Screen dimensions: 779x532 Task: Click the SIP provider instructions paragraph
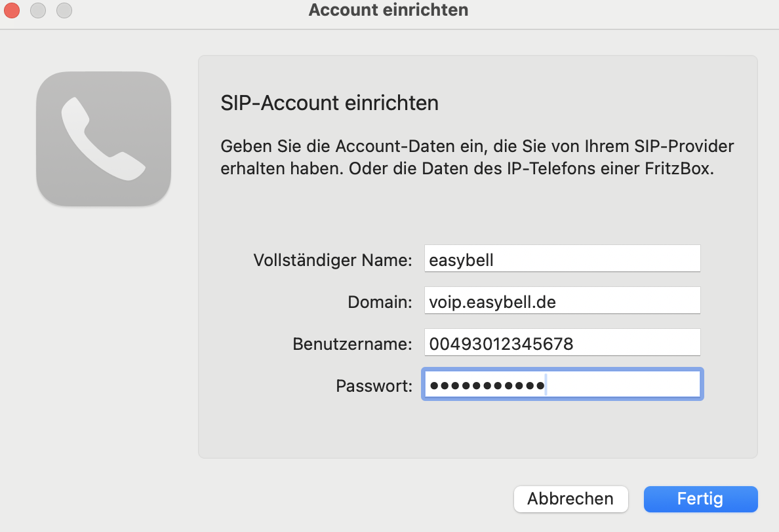click(x=477, y=157)
